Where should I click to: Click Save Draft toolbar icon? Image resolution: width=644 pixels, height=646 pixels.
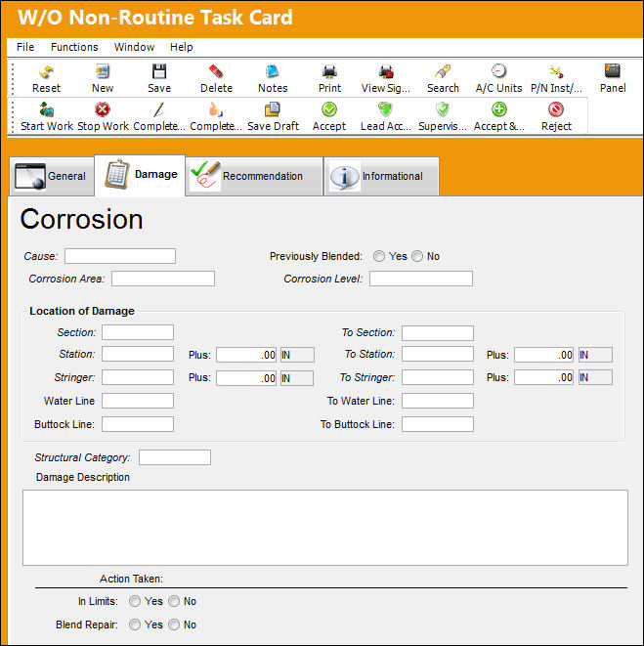pyautogui.click(x=273, y=109)
